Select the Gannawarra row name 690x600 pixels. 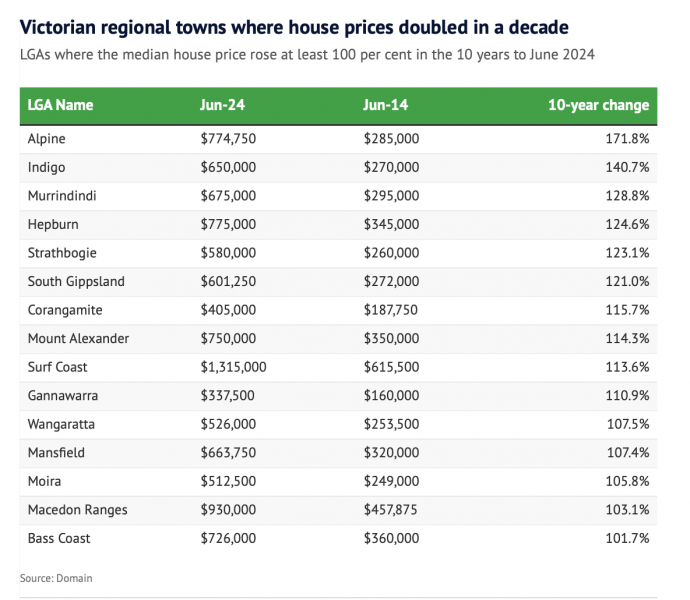click(x=63, y=396)
